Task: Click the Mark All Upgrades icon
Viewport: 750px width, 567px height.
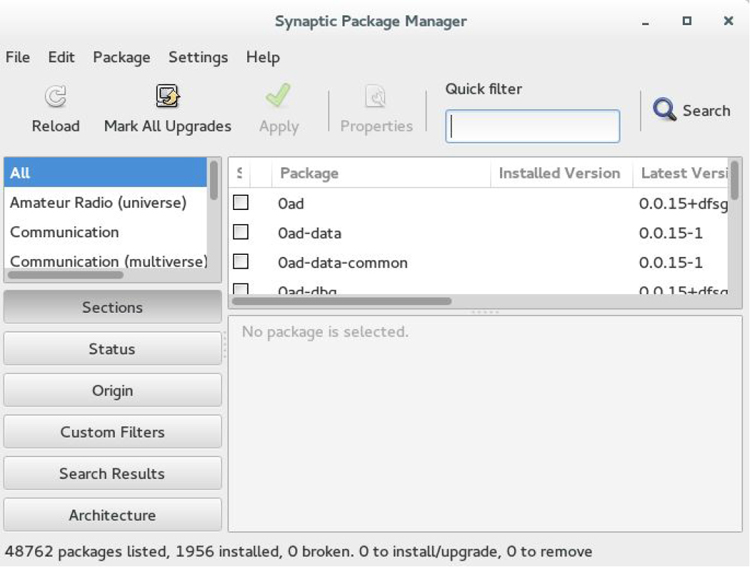Action: point(167,96)
